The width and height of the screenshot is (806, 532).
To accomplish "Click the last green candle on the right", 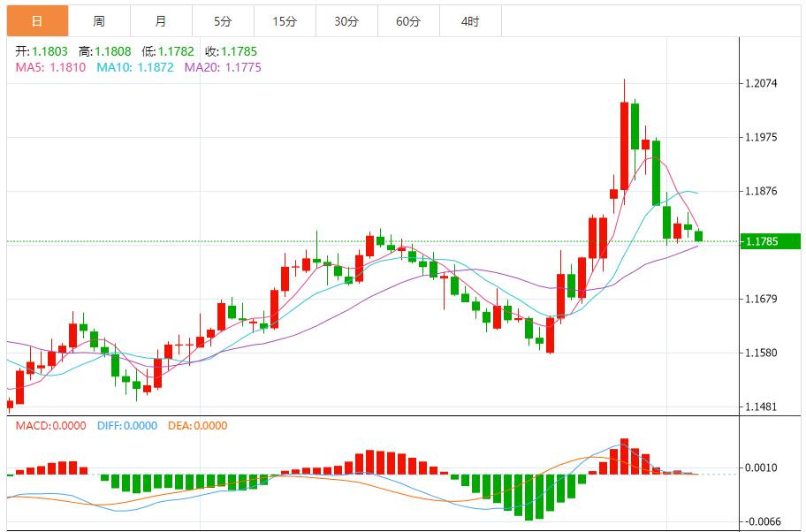I will (x=699, y=236).
